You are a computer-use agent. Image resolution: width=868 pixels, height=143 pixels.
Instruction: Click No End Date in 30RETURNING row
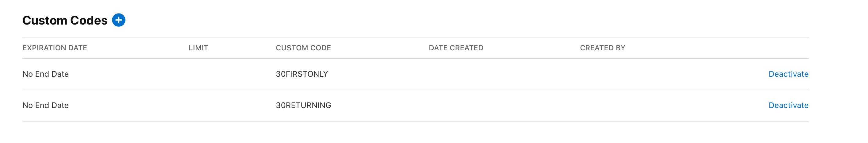[45, 105]
